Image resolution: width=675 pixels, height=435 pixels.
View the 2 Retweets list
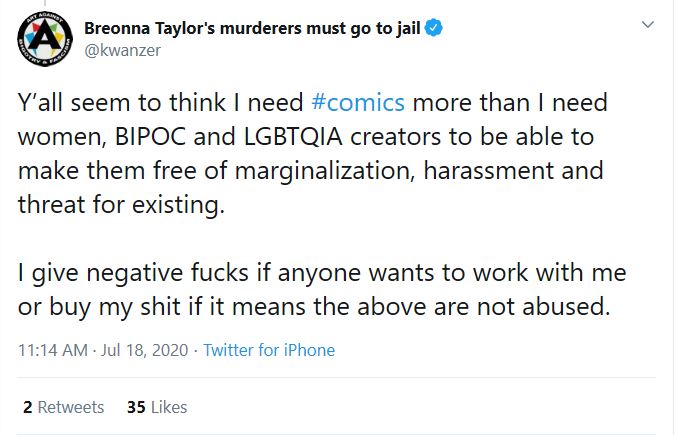pos(63,407)
